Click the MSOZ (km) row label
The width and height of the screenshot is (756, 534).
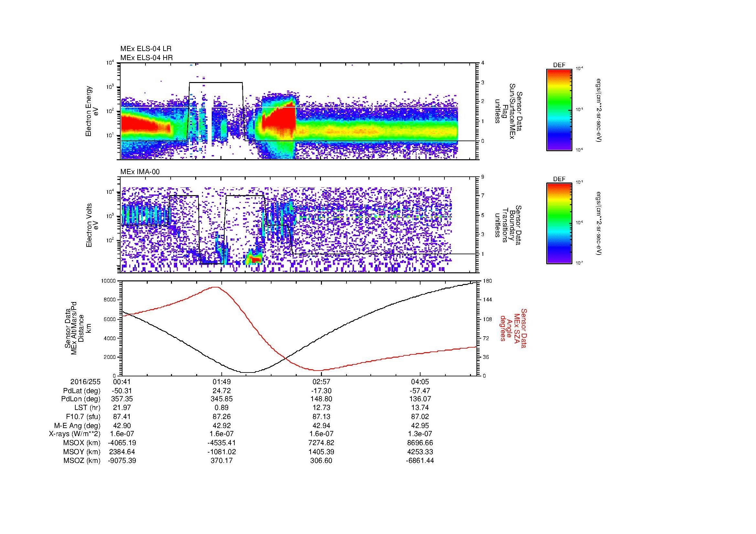pyautogui.click(x=82, y=461)
